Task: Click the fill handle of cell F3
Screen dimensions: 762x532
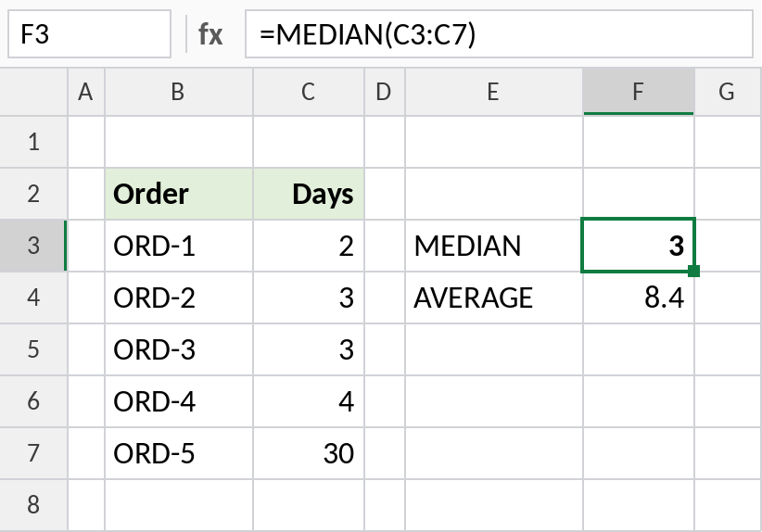Action: coord(694,271)
